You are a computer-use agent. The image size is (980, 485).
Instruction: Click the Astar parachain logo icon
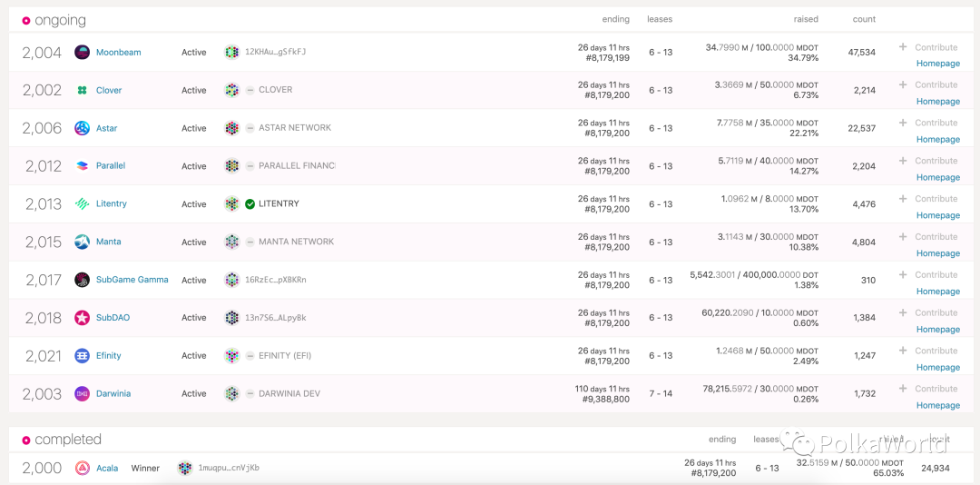pyautogui.click(x=82, y=128)
